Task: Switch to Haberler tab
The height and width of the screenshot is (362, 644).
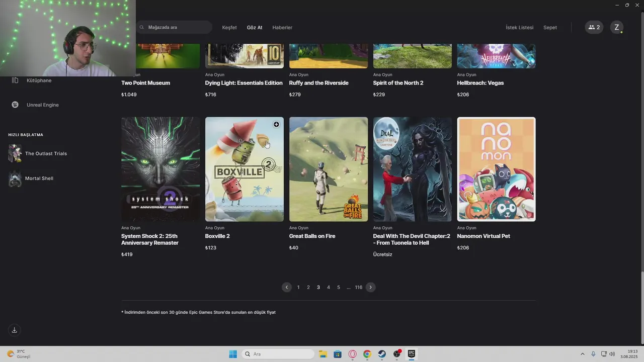Action: point(282,28)
